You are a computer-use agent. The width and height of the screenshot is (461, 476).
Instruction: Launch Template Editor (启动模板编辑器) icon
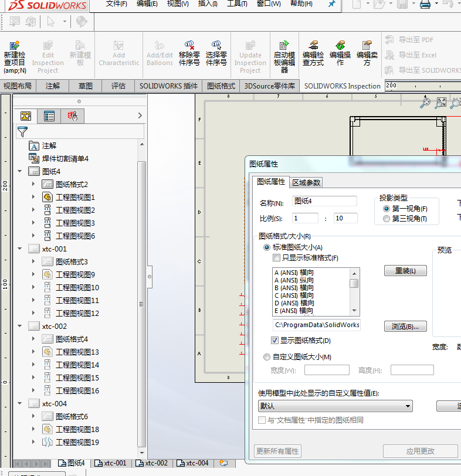coord(284,45)
